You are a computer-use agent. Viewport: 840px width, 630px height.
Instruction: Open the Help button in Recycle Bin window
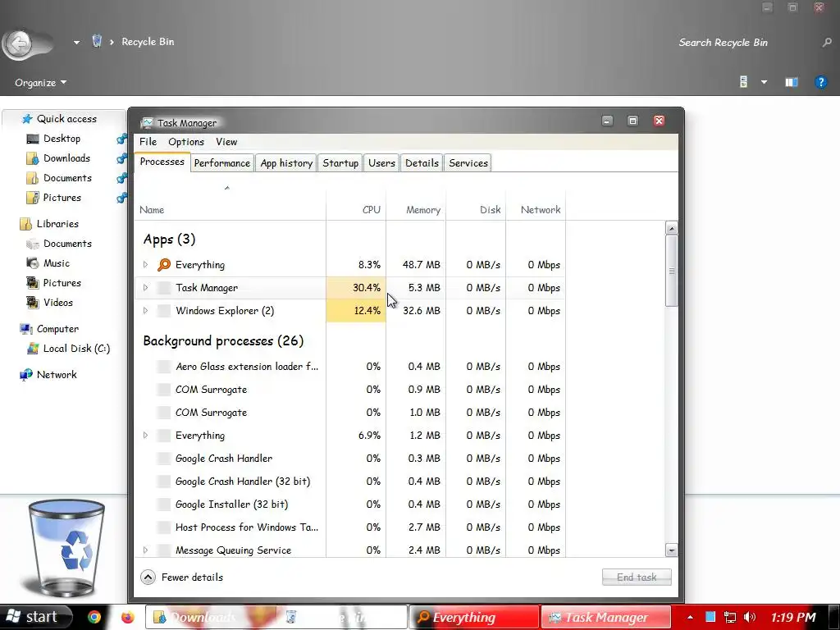coord(820,82)
